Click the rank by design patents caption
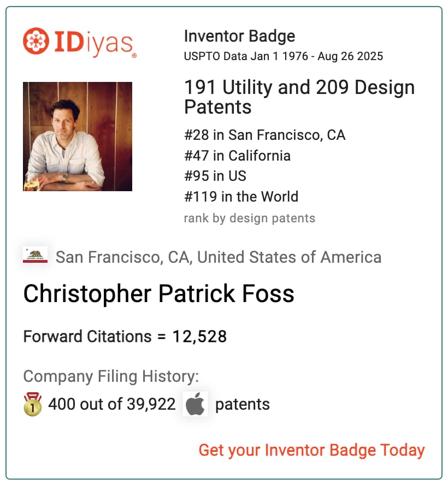This screenshot has width=448, height=484. 250,218
